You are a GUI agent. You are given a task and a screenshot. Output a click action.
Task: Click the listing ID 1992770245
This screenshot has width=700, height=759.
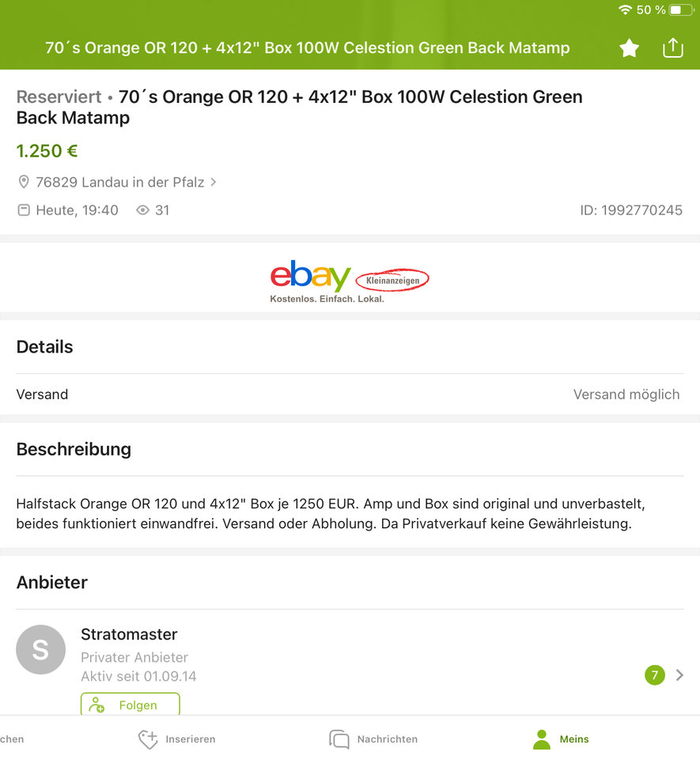pyautogui.click(x=631, y=210)
